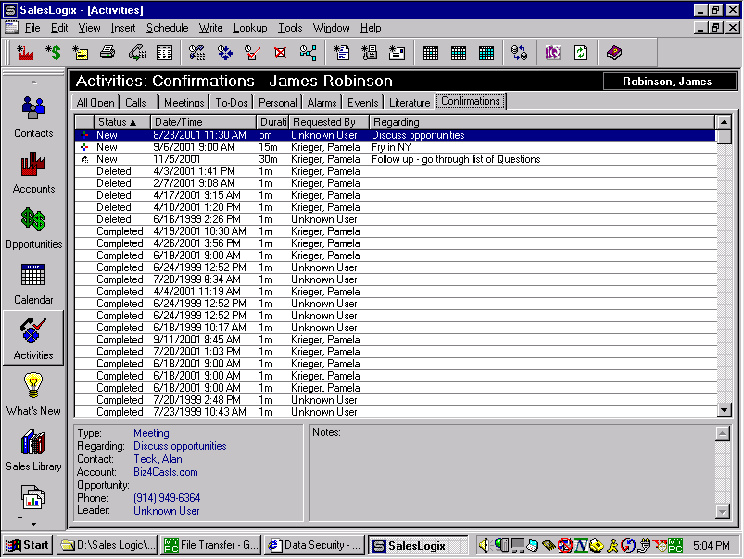744x559 pixels.
Task: Click the Robinson, James user name box
Action: [668, 81]
